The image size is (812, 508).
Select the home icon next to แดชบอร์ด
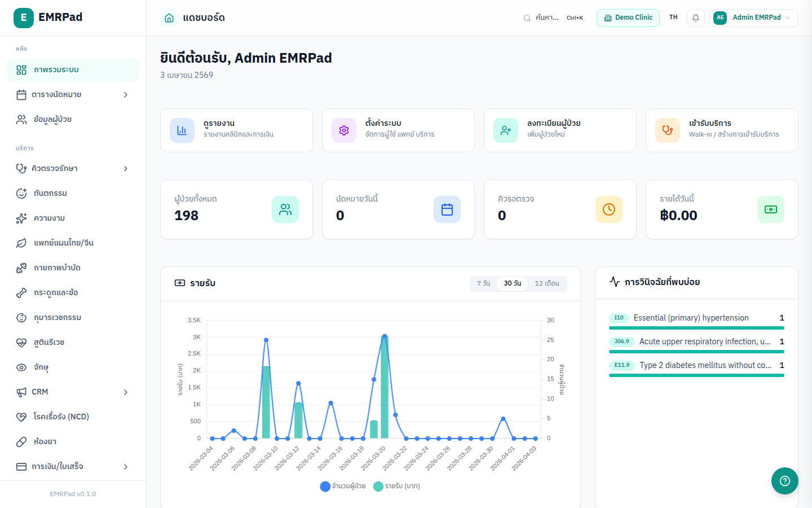[x=168, y=17]
